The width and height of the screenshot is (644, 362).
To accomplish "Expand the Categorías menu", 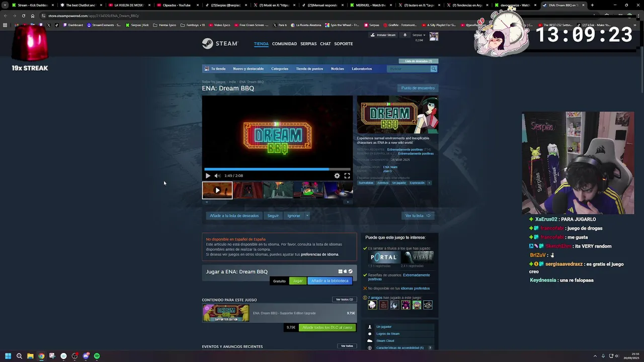I will click(280, 69).
